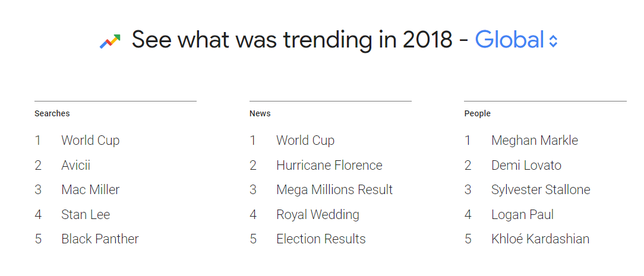Select Avicii from the Searches list

pos(75,166)
